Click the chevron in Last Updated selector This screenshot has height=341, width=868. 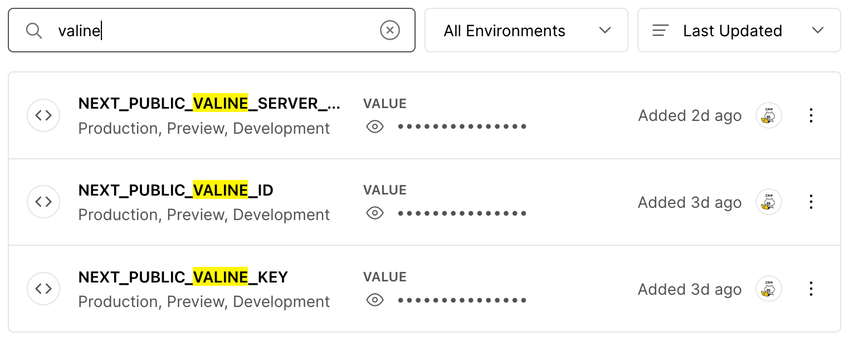pos(818,30)
